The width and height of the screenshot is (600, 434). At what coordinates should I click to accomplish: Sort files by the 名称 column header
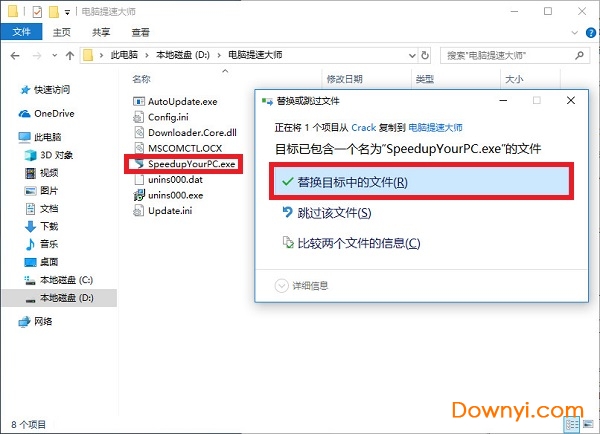pos(142,78)
